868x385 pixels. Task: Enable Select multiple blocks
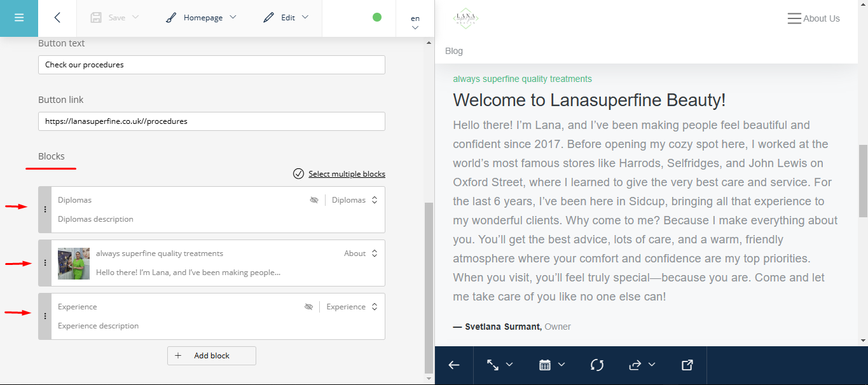(346, 174)
